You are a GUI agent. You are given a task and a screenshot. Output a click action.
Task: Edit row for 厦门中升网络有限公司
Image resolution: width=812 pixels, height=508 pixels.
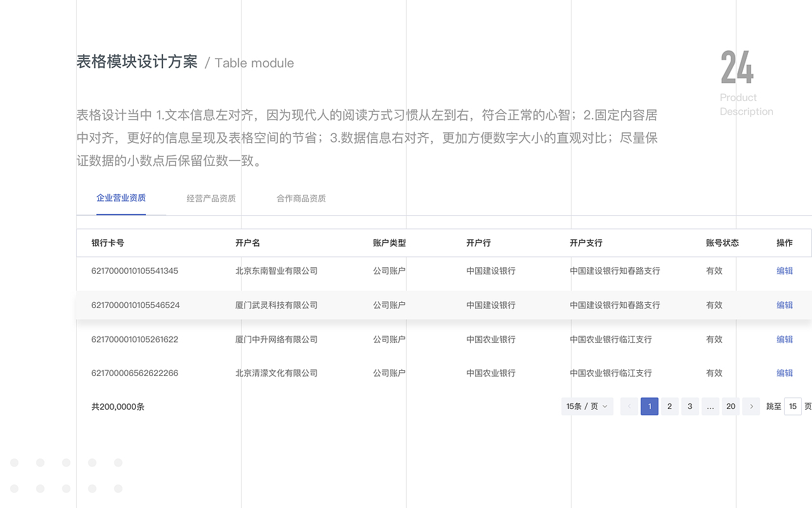[785, 339]
